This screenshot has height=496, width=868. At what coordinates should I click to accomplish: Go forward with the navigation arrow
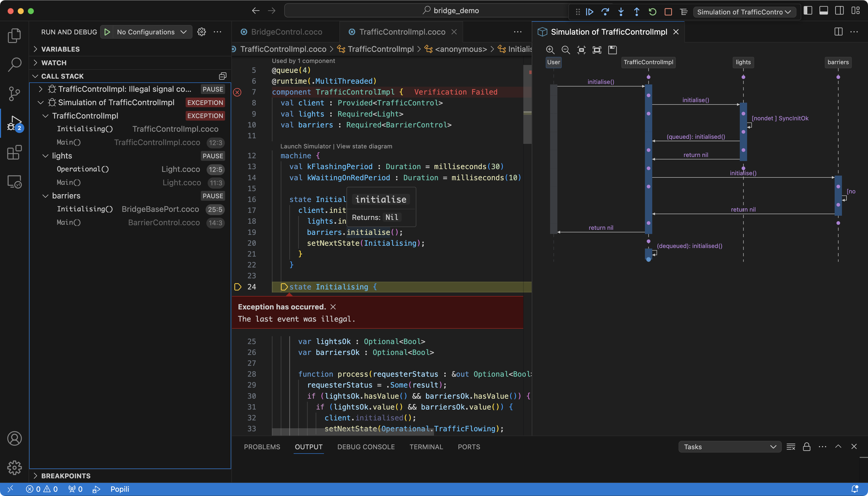point(272,11)
